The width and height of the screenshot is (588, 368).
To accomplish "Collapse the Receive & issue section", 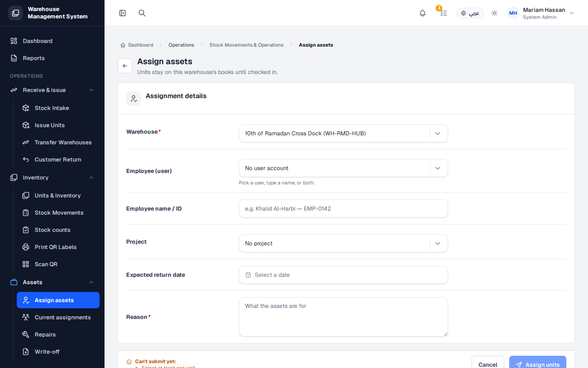I will [x=52, y=90].
